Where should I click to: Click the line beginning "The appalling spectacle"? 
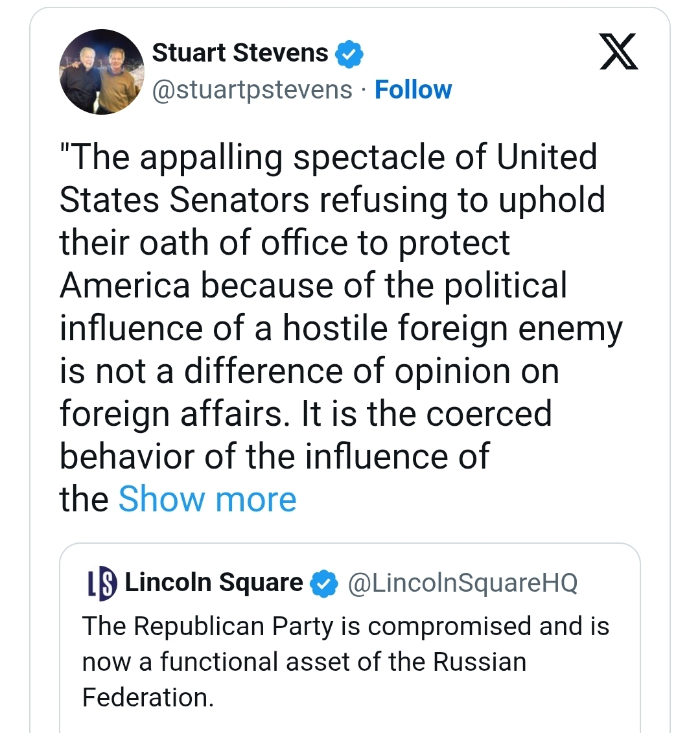[328, 157]
